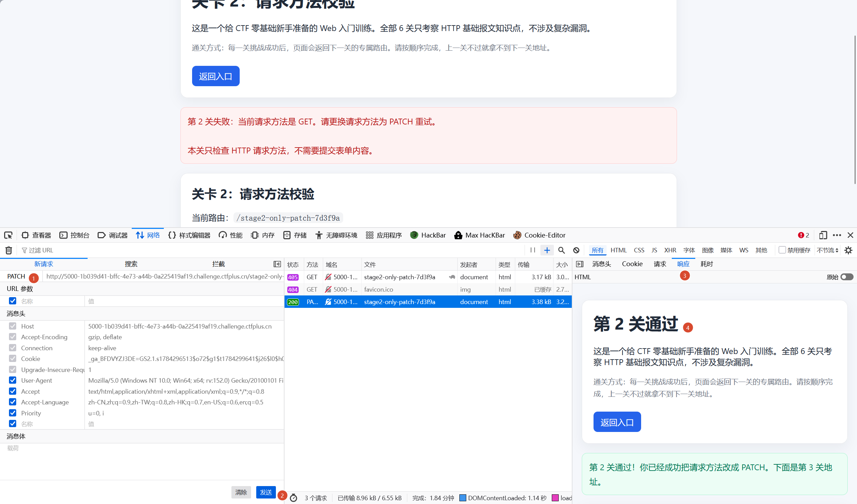Open the HackBar devtools tab
This screenshot has height=504, width=857.
coord(428,235)
